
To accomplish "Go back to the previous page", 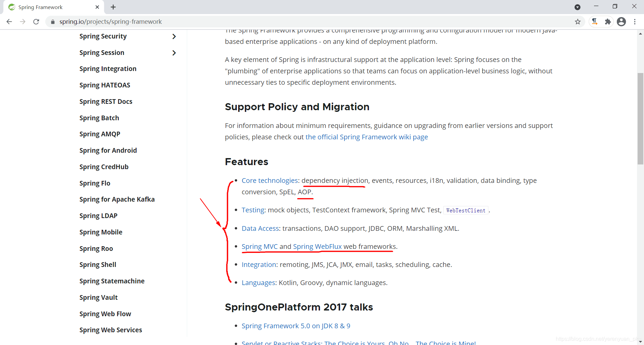I will (x=9, y=22).
